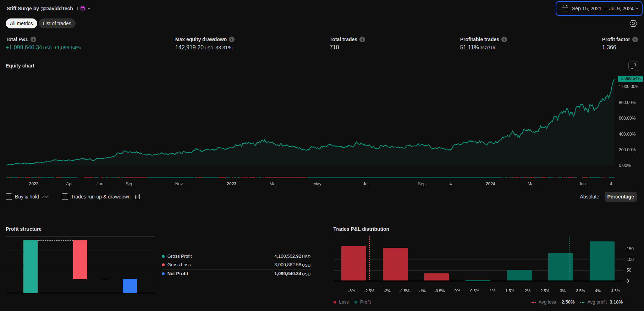This screenshot has height=311, width=644.
Task: Switch equity chart to Absolute
Action: 589,197
